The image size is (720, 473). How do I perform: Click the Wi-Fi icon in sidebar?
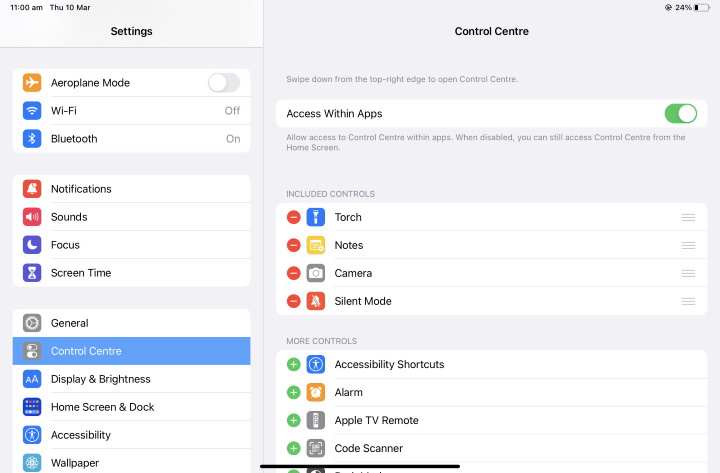tap(32, 111)
